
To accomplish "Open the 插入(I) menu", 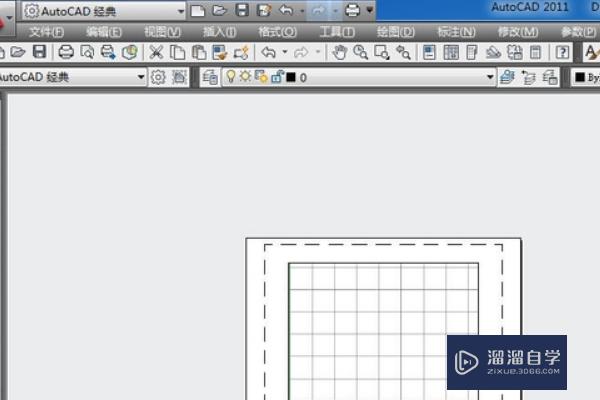I will click(220, 32).
